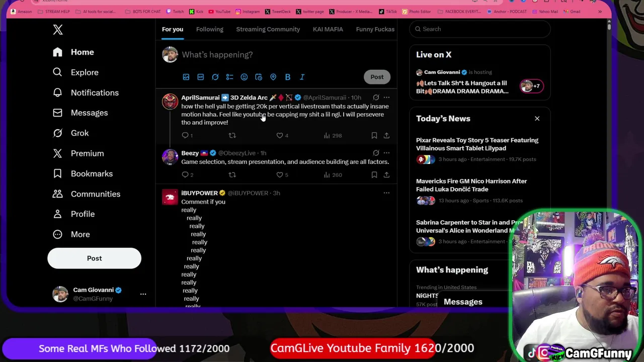
Task: Open the YouTube bookmark
Action: pos(219,12)
